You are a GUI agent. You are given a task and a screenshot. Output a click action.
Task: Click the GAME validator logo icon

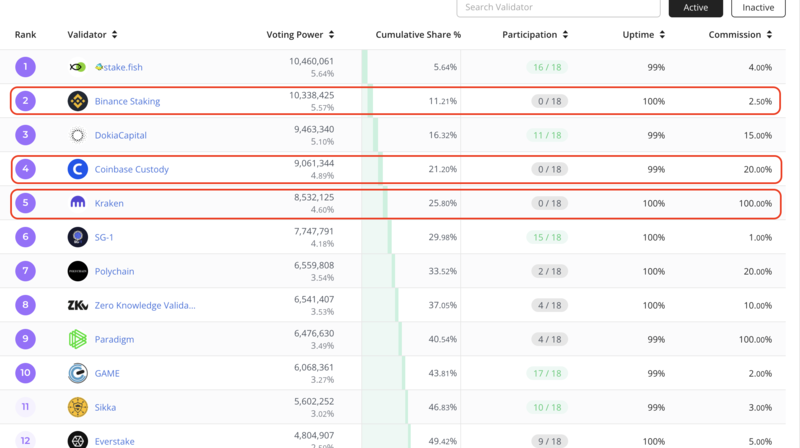(x=78, y=373)
